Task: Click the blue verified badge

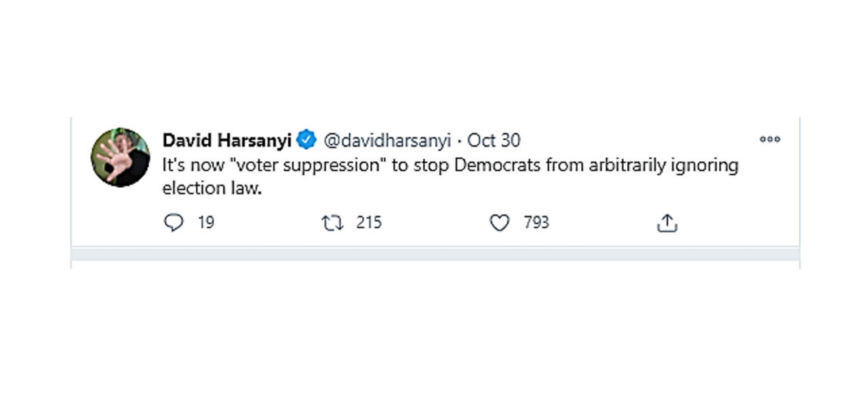Action: point(307,140)
